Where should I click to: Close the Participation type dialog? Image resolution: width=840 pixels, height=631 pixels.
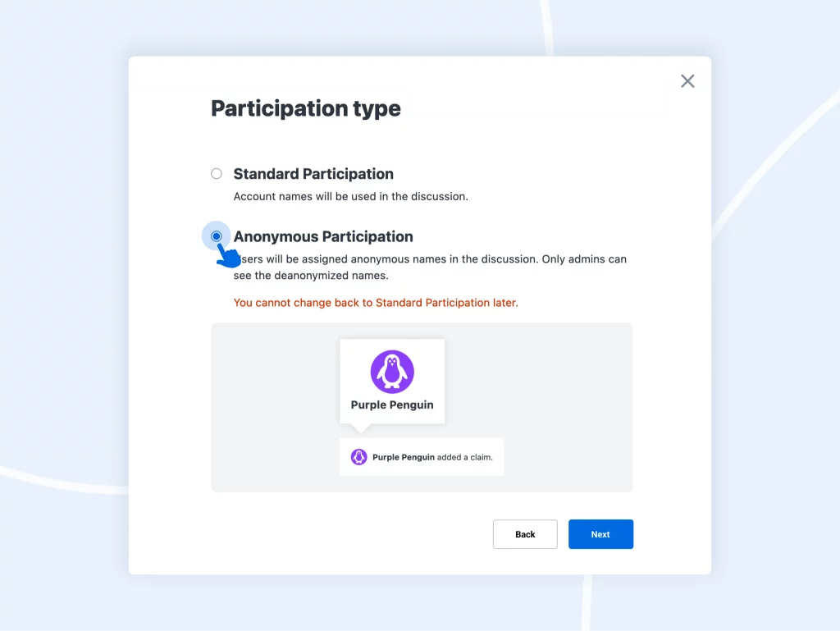687,81
